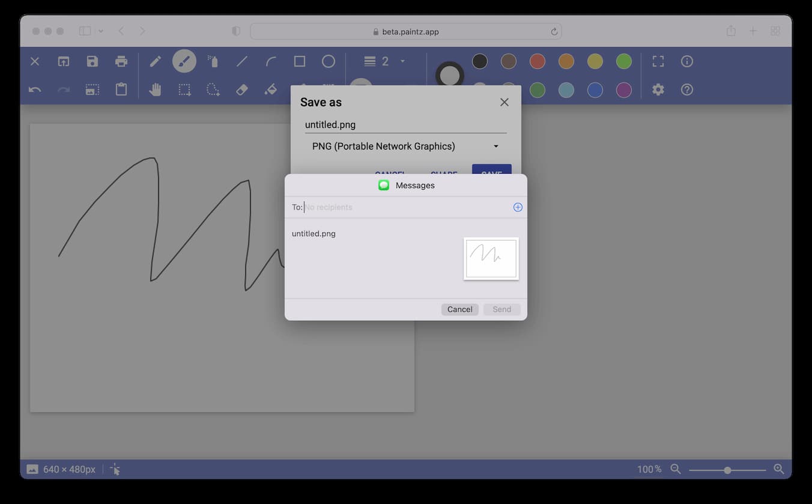Select the Rectangle shape tool
The image size is (812, 504).
pos(300,61)
